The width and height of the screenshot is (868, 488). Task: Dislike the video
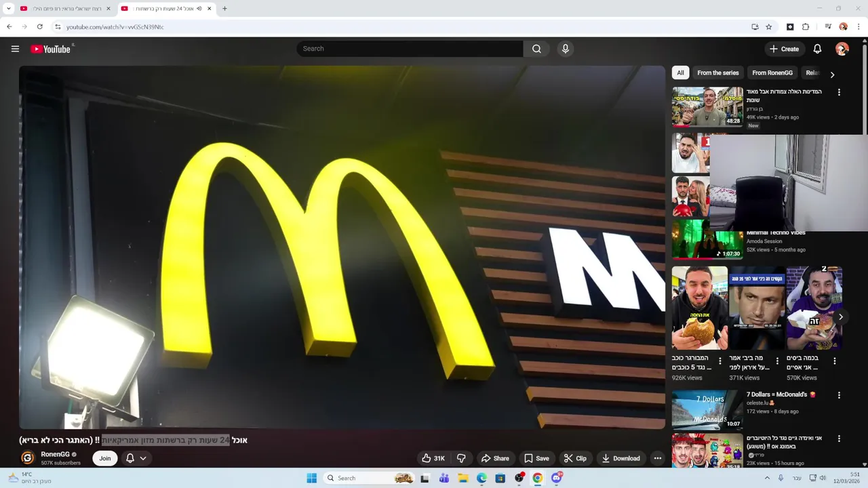[x=461, y=458]
